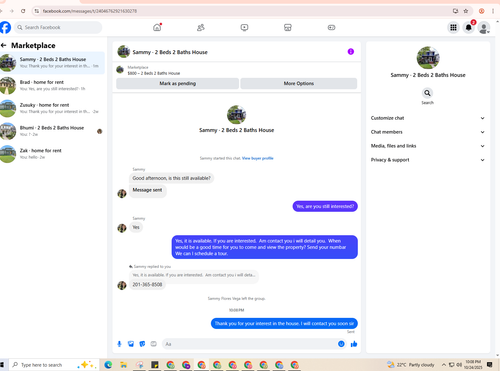Expand Privacy & support section
500x371 pixels.
[x=428, y=160]
